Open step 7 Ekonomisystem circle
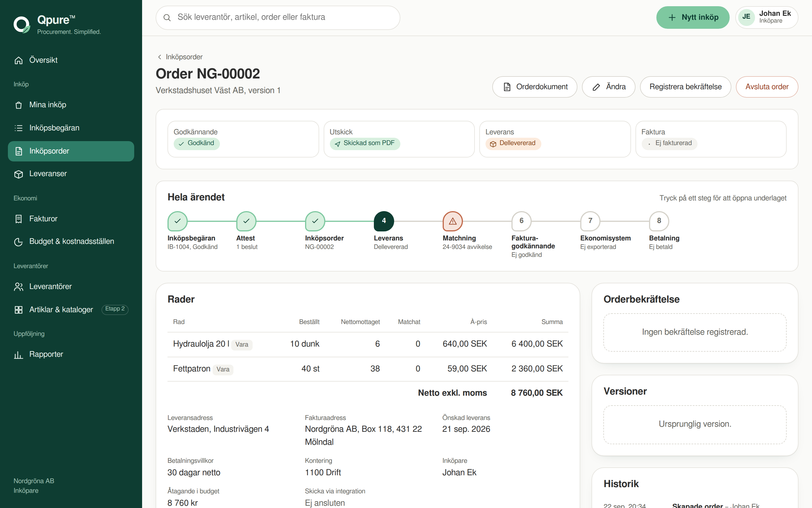 point(590,221)
